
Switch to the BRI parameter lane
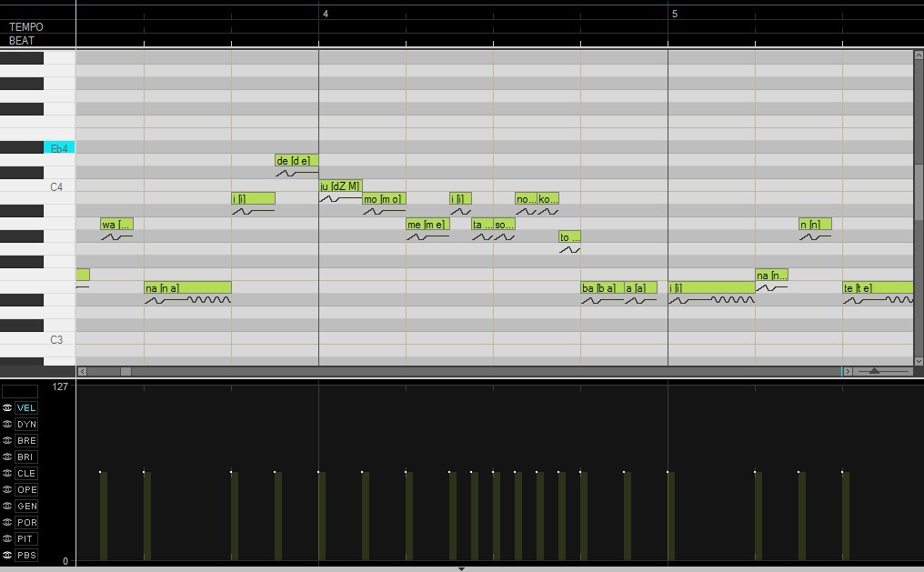[x=26, y=457]
